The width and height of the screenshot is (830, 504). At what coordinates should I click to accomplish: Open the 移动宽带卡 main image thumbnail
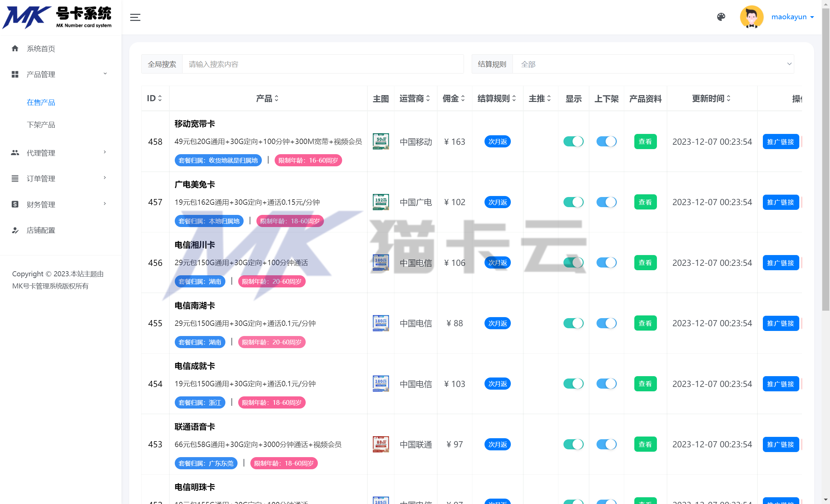(x=381, y=141)
